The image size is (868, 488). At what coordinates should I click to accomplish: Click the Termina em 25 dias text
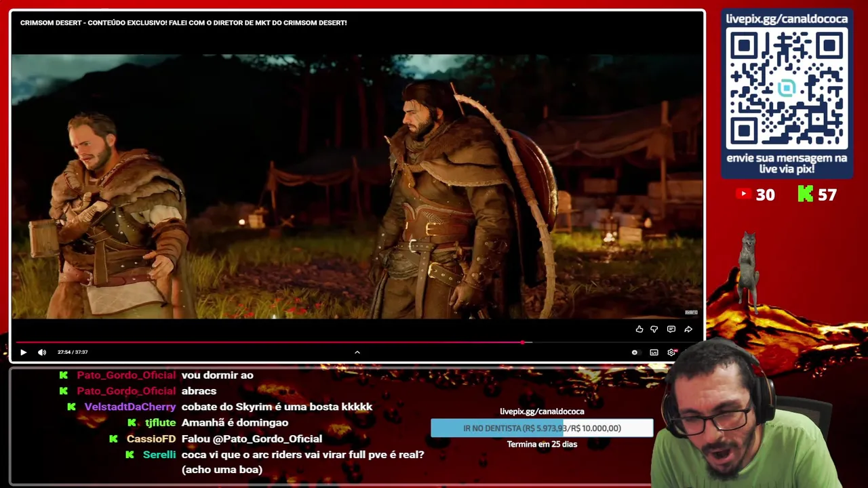tap(542, 445)
